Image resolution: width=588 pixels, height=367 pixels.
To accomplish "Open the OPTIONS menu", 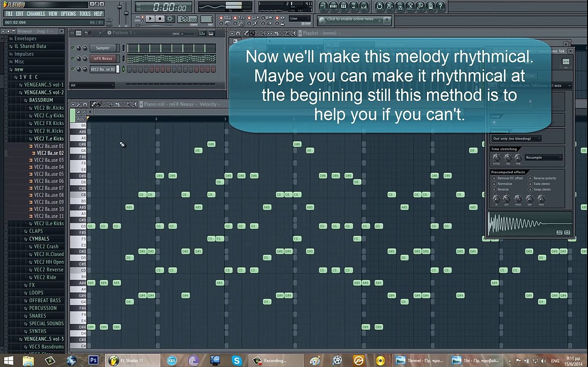I will [68, 14].
